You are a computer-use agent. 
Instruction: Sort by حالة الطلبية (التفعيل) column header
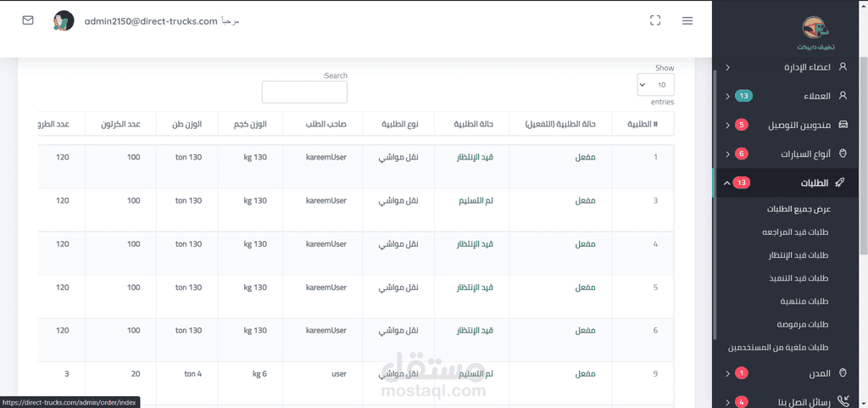click(560, 125)
